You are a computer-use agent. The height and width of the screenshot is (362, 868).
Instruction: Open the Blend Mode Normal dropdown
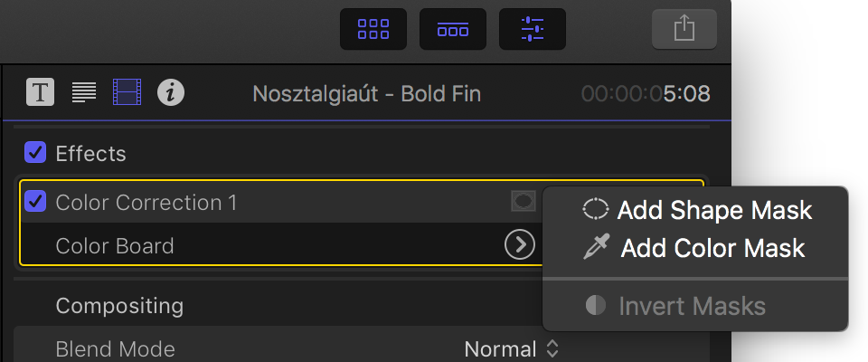click(x=512, y=348)
